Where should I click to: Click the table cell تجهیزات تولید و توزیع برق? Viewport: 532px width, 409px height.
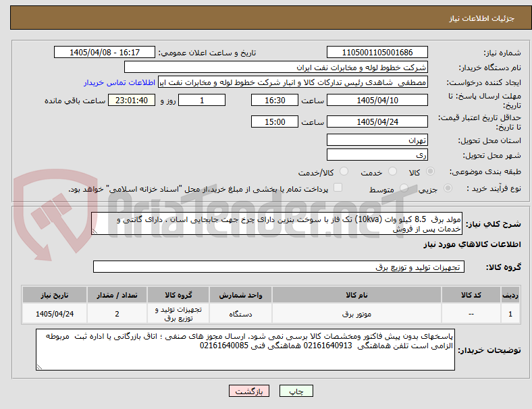(x=178, y=314)
